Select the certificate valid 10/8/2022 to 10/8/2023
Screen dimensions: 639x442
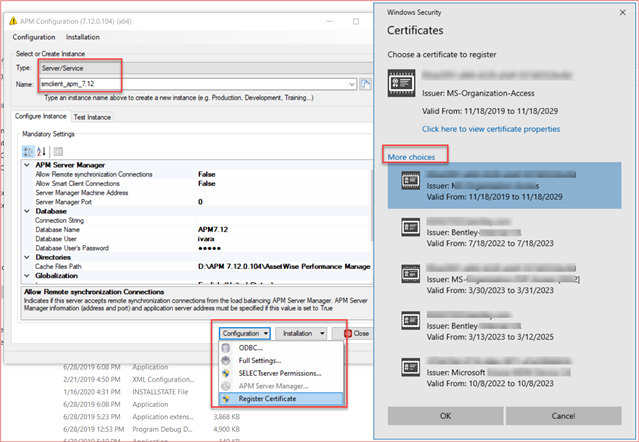(505, 372)
